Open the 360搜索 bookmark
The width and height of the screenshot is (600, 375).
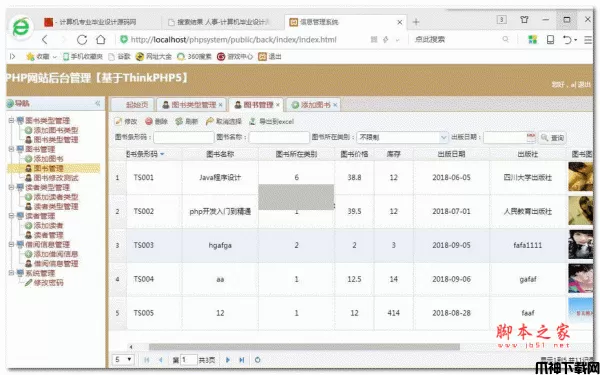(194, 57)
